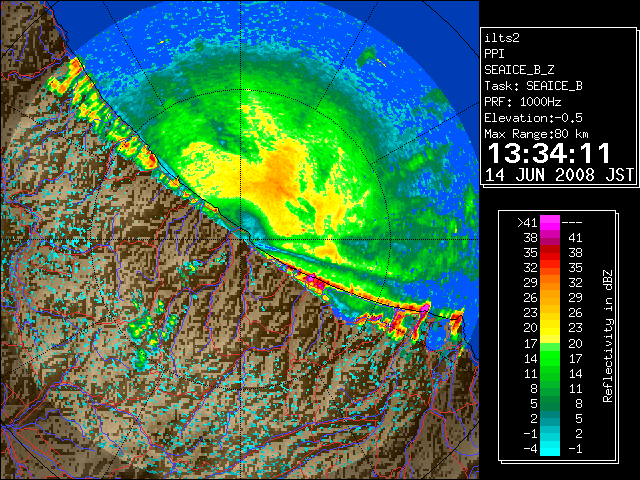Click the "PPI" scan type text

point(494,54)
